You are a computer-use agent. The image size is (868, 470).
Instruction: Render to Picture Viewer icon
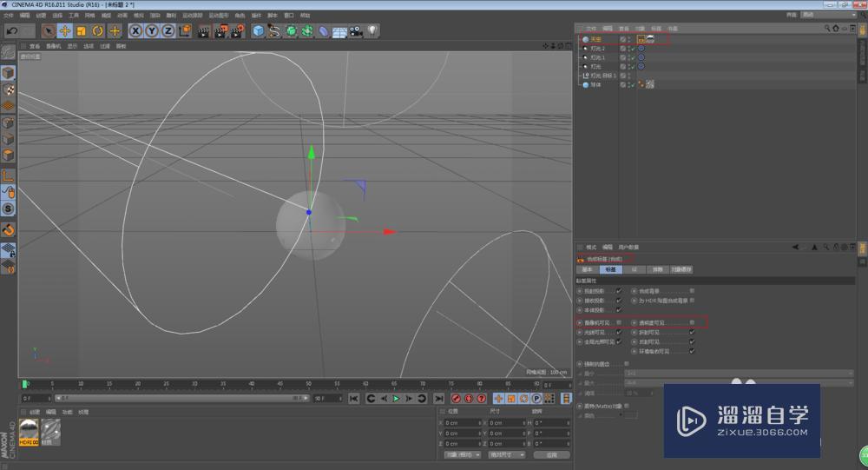(x=220, y=31)
